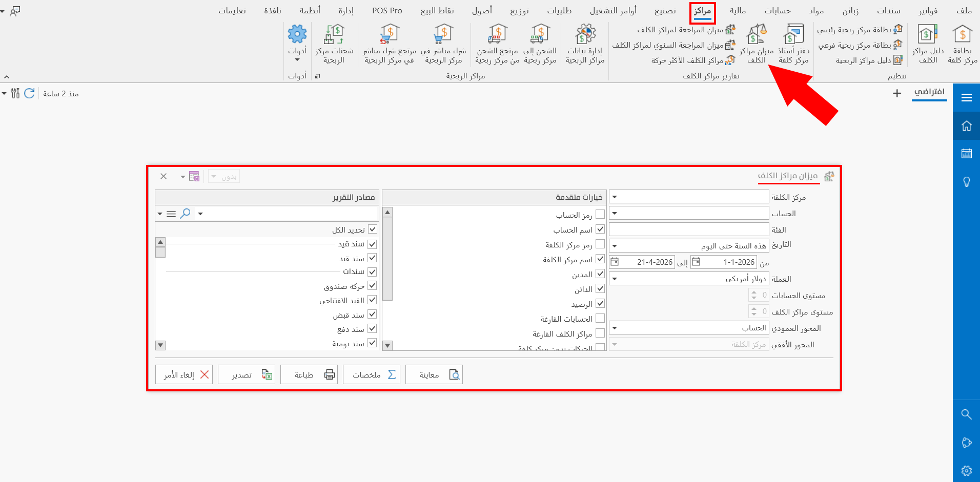Image resolution: width=980 pixels, height=482 pixels.
Task: Click الشحن إلى مركز ربحية icon
Action: click(x=540, y=44)
